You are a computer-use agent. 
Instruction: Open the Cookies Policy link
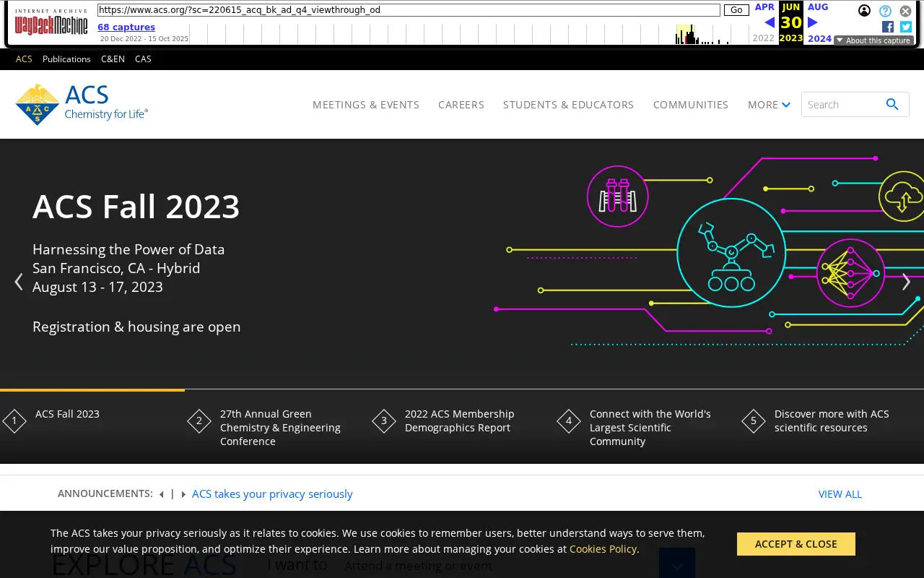(x=603, y=549)
